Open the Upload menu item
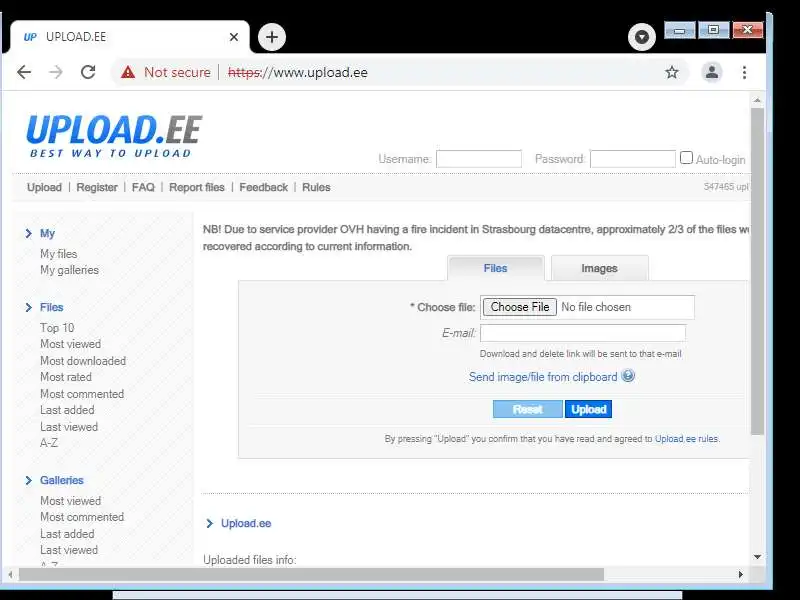This screenshot has height=600, width=800. point(44,187)
